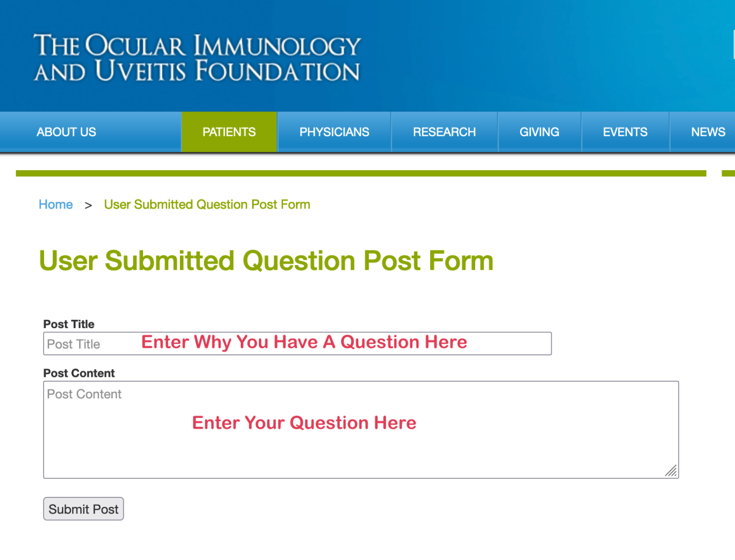Select the Patients navigation tab
The width and height of the screenshot is (735, 560).
(x=229, y=132)
